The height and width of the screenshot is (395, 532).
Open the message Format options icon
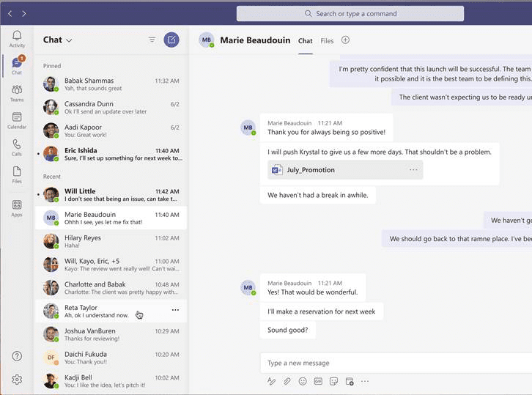click(x=271, y=381)
